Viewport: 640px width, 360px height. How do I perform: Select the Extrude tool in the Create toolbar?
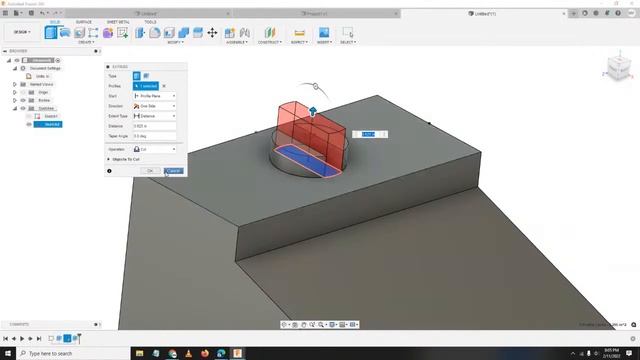coord(51,33)
